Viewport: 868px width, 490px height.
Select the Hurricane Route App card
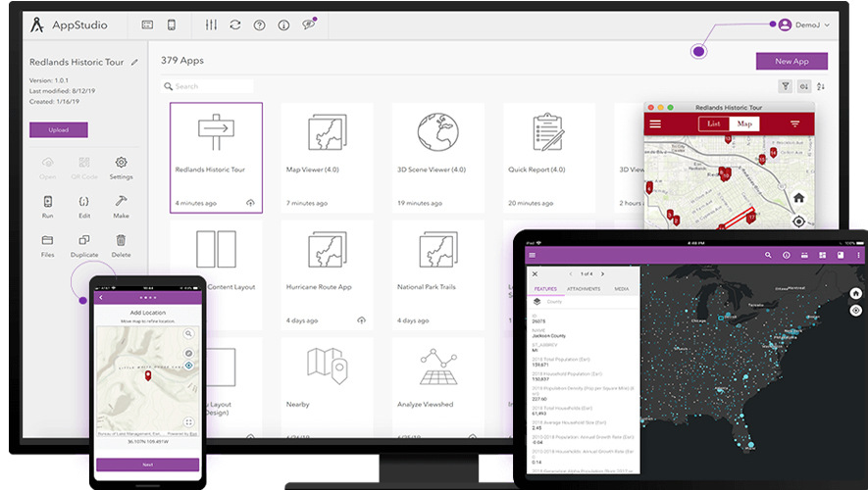[328, 274]
